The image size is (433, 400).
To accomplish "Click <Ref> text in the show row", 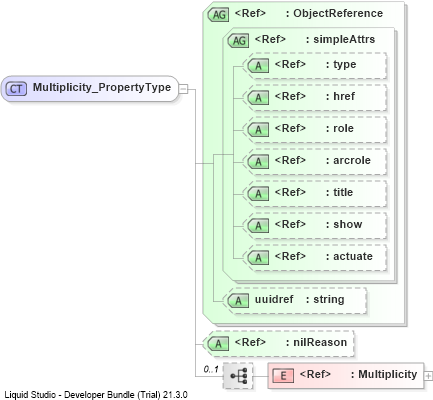I will point(290,224).
